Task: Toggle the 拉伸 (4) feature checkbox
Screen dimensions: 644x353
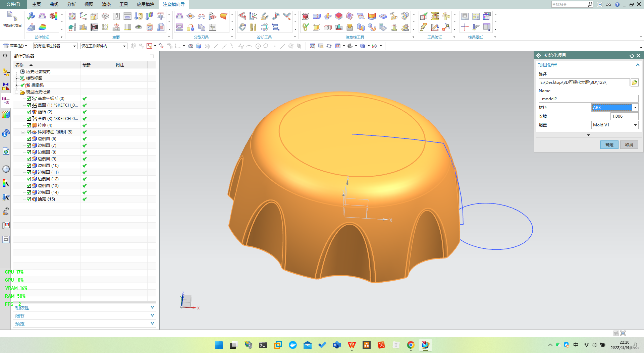Action: [x=29, y=125]
